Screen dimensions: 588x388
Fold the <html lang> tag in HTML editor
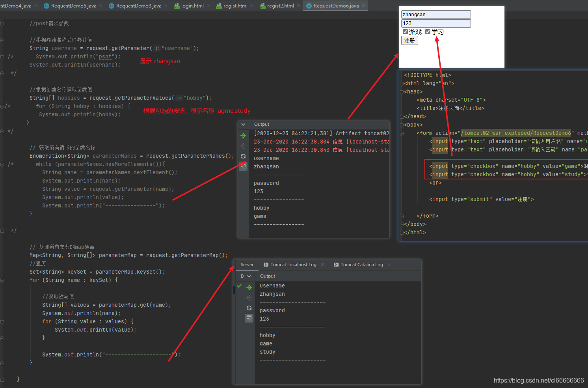pos(402,83)
